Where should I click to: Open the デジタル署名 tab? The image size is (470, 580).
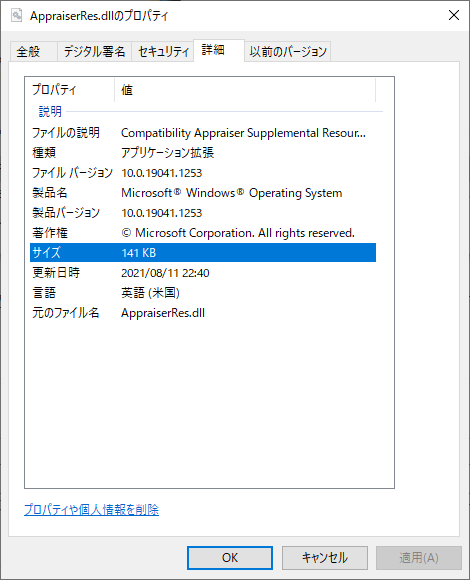coord(94,51)
